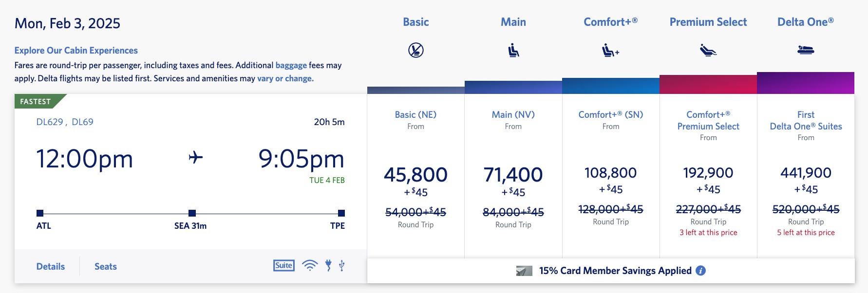Image resolution: width=868 pixels, height=293 pixels.
Task: Click the ATL airport code label
Action: click(x=43, y=226)
